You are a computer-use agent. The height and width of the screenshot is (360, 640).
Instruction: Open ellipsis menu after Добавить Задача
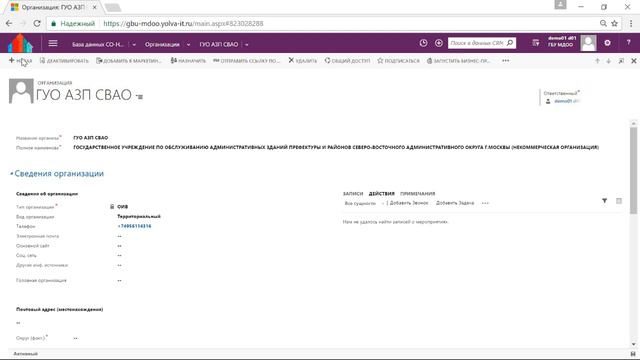pyautogui.click(x=485, y=203)
